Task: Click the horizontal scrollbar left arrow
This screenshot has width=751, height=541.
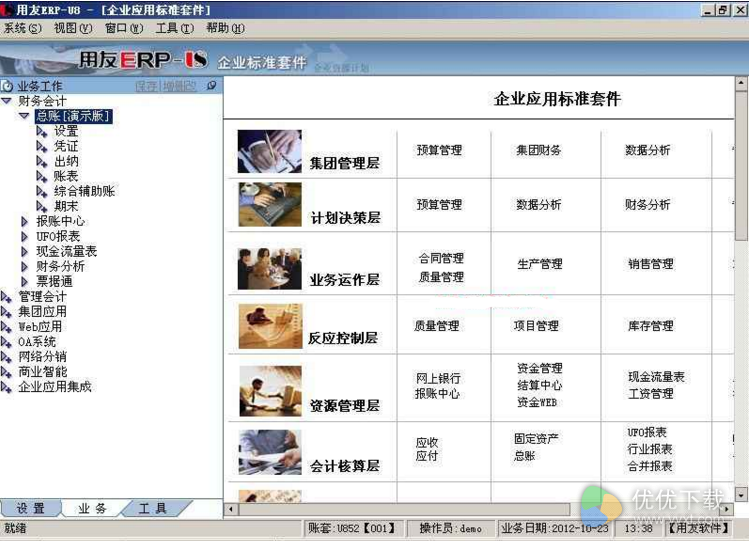Action: pyautogui.click(x=230, y=509)
